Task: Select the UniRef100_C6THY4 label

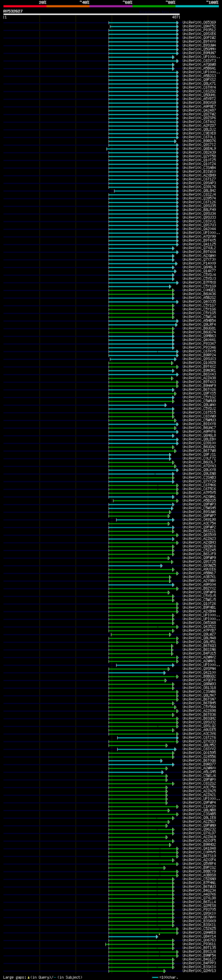Action: (x=199, y=88)
